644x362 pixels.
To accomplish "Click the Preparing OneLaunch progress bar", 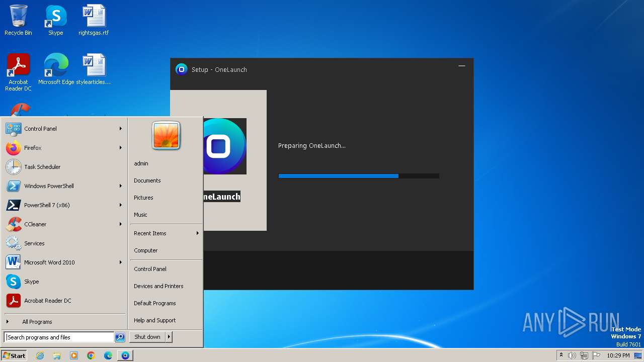I will [359, 176].
